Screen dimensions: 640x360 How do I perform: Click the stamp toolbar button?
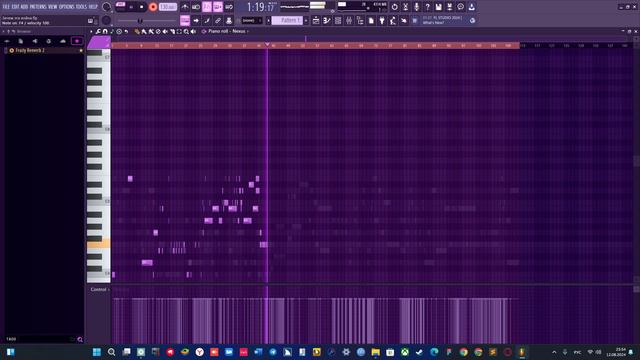[229, 20]
